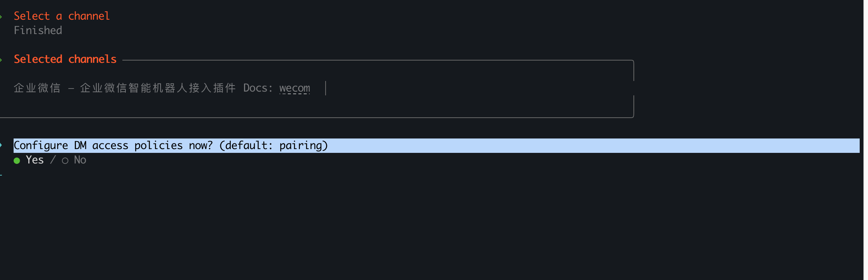Screen dimensions: 868x280
Task: Click the "Select a channel" heading
Action: pyautogui.click(x=62, y=16)
